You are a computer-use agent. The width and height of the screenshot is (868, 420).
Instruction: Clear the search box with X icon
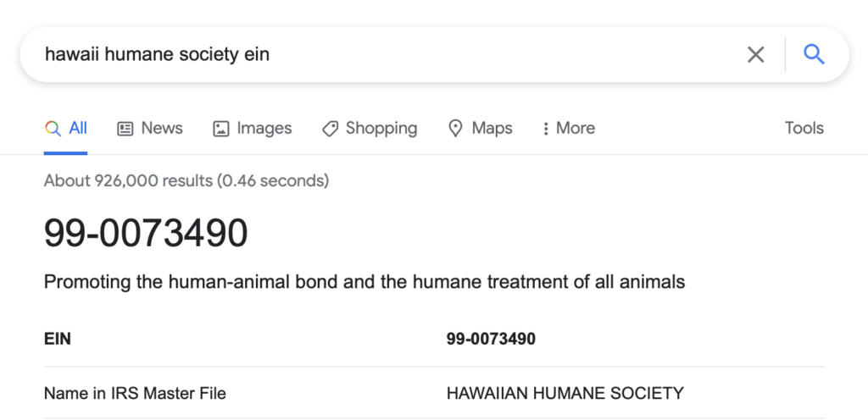pyautogui.click(x=755, y=55)
